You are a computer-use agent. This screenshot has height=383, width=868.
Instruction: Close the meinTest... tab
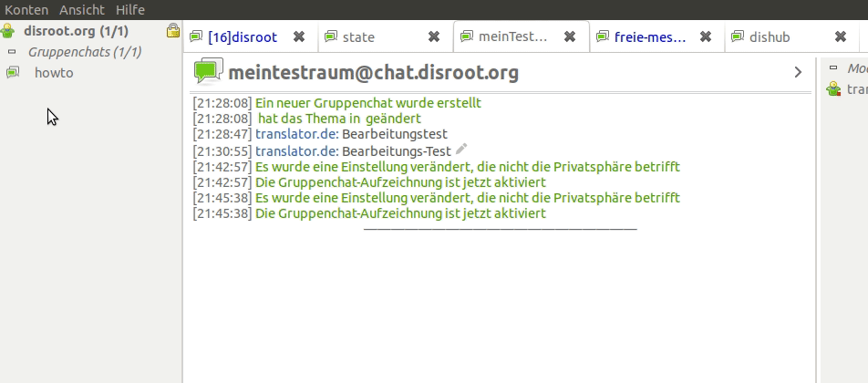[x=570, y=37]
